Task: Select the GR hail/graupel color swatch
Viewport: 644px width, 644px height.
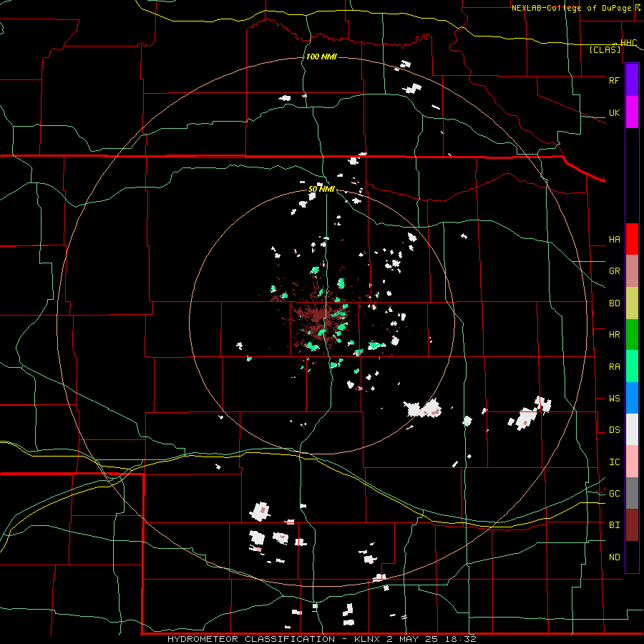Action: tap(632, 270)
